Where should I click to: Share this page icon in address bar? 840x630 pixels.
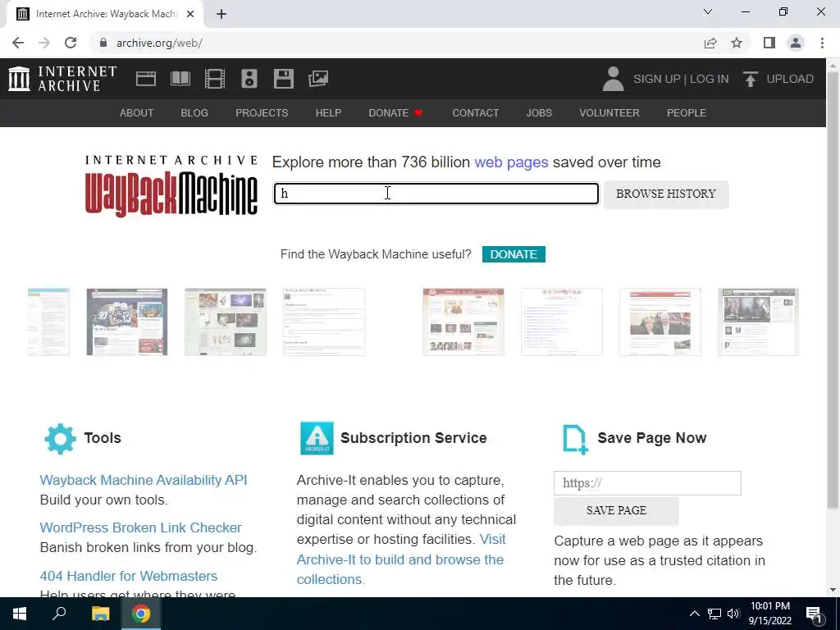tap(710, 43)
